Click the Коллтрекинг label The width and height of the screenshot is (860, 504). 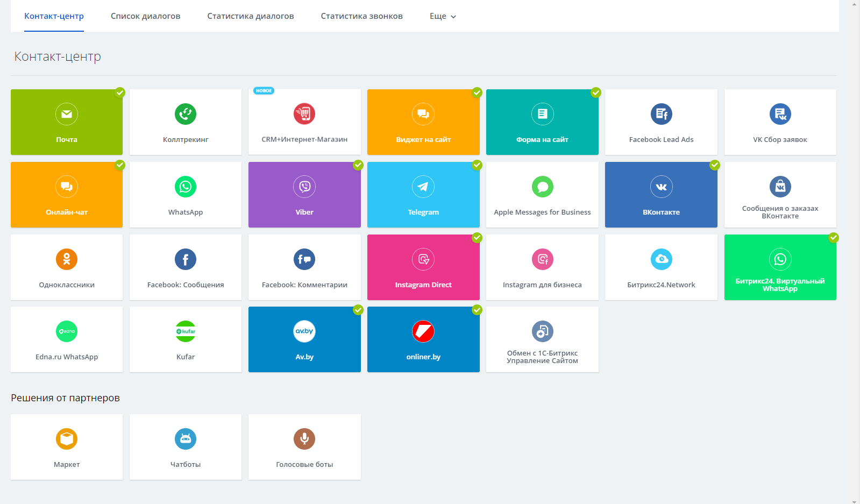tap(186, 140)
